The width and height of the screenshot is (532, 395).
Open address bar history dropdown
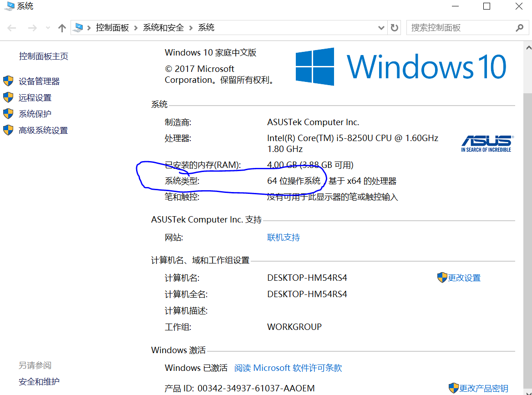tap(381, 28)
